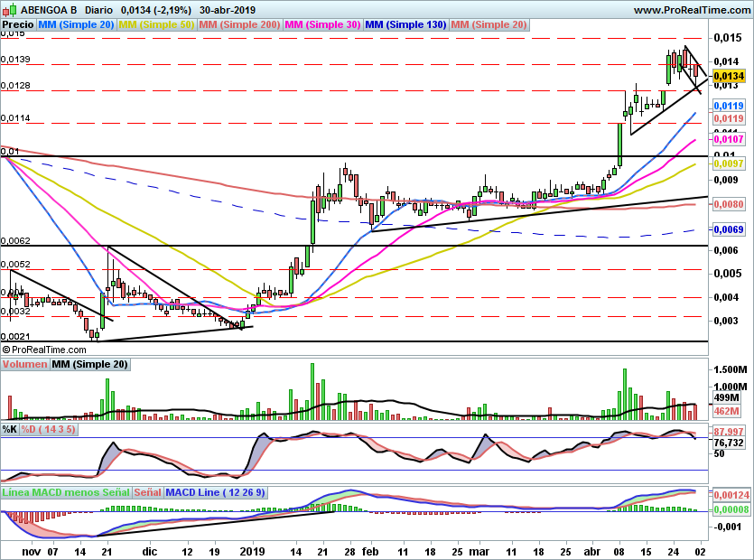The image size is (754, 560).
Task: Click 0,009 on the right price axis
Action: click(726, 180)
